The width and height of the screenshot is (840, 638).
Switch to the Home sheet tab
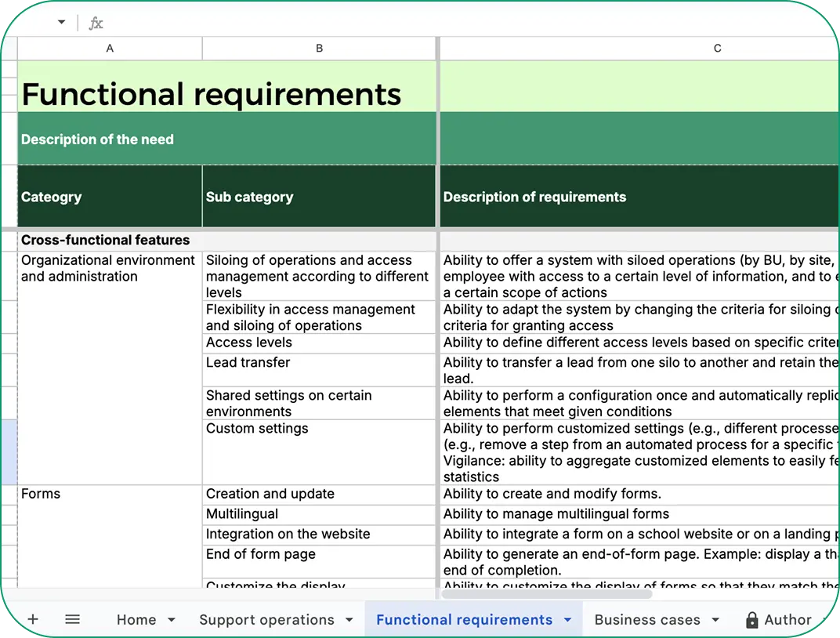click(136, 620)
